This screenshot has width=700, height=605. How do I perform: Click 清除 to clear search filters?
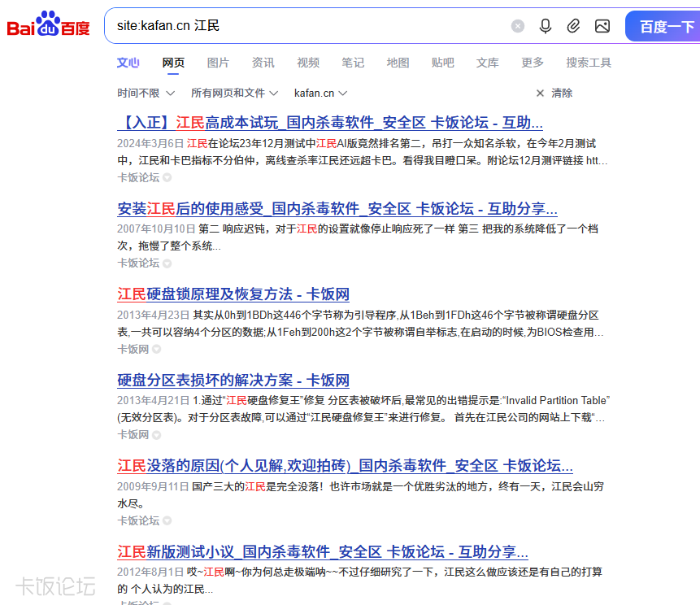(x=554, y=93)
